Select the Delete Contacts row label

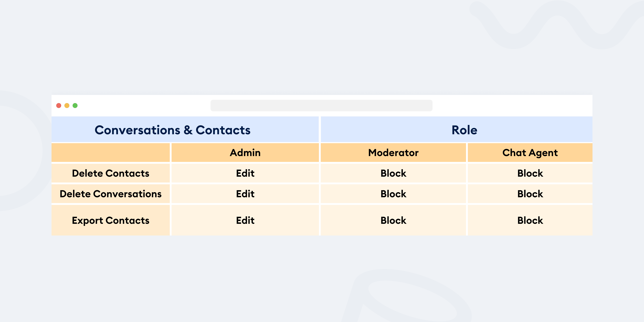[111, 173]
